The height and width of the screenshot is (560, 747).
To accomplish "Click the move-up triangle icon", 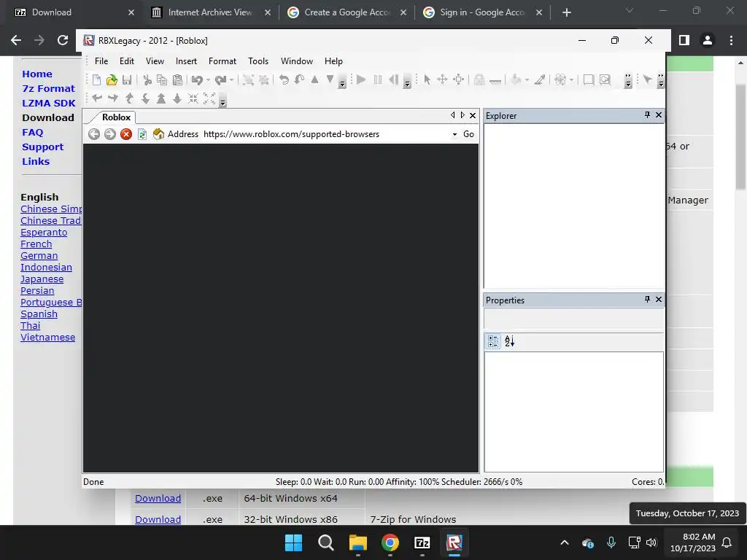I will [314, 79].
